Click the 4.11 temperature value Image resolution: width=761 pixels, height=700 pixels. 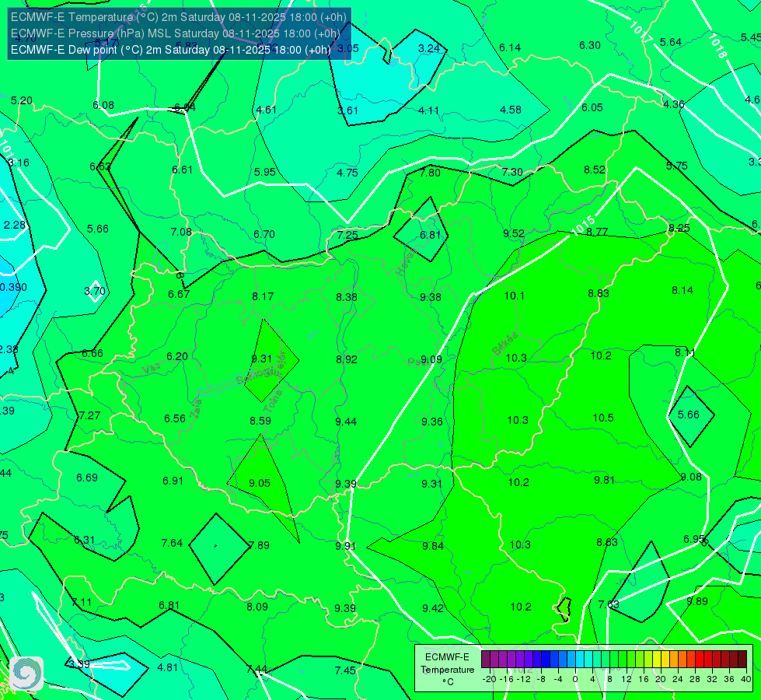click(428, 110)
